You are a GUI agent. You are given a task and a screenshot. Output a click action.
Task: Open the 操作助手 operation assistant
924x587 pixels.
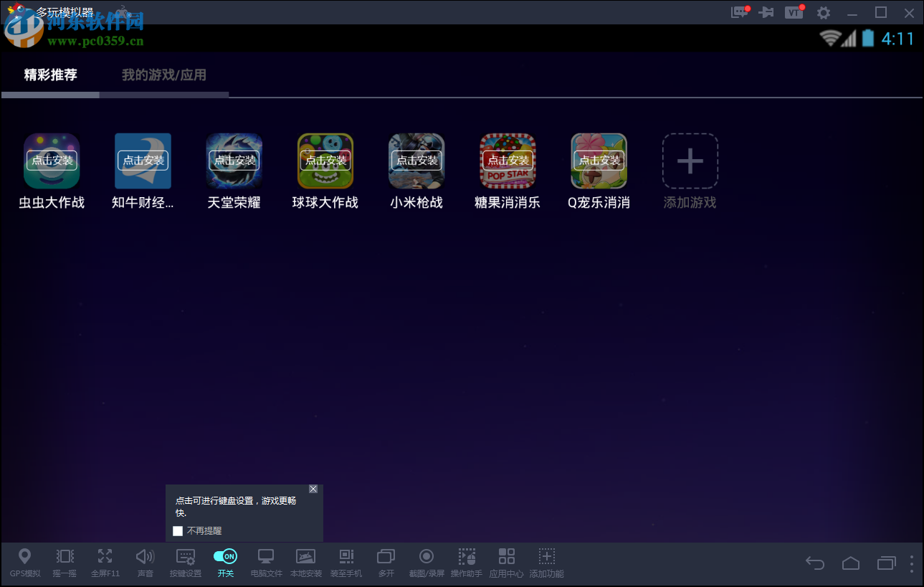coord(467,563)
